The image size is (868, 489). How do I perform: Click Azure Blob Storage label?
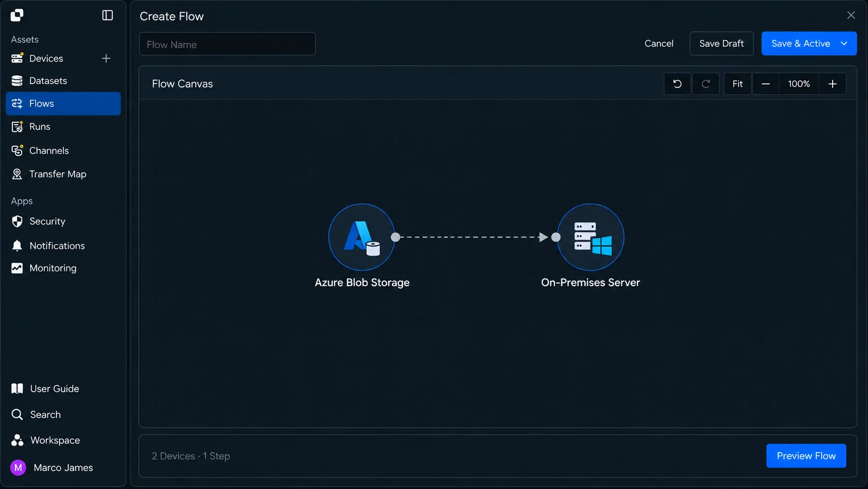362,283
